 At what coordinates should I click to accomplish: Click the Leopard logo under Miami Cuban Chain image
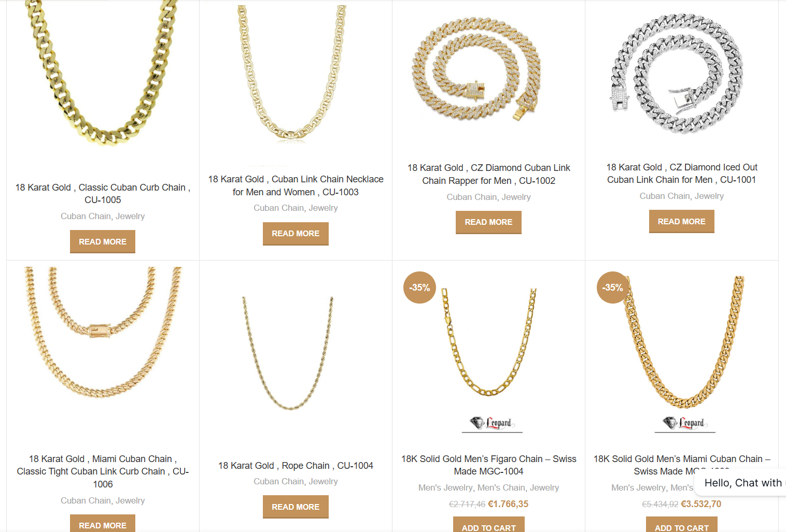pos(684,424)
